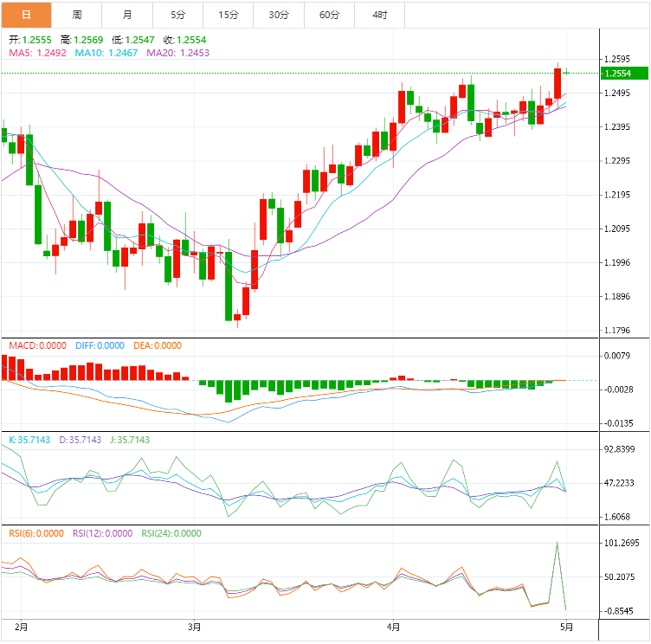Click the RSI(6) indicator label
This screenshot has width=651, height=644.
point(37,533)
